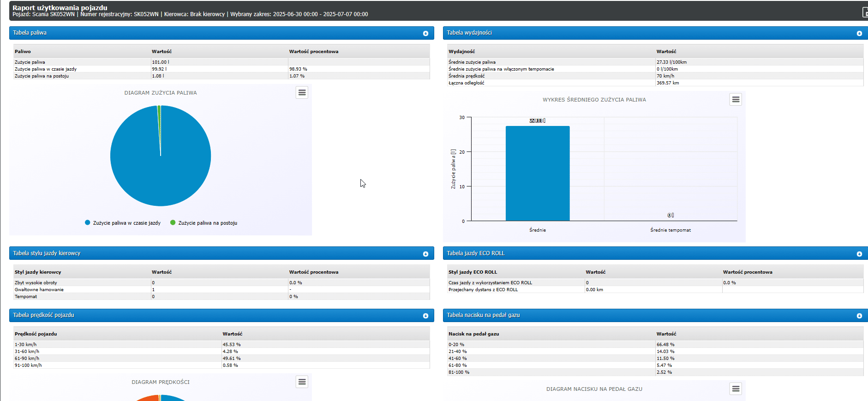
Task: Open the Diagram prędkości hamburger menu
Action: [x=302, y=382]
